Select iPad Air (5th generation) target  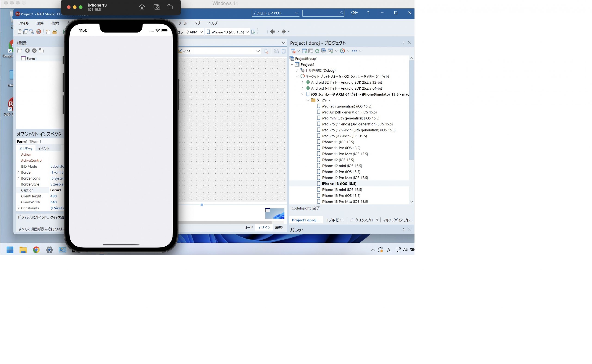[x=349, y=112]
